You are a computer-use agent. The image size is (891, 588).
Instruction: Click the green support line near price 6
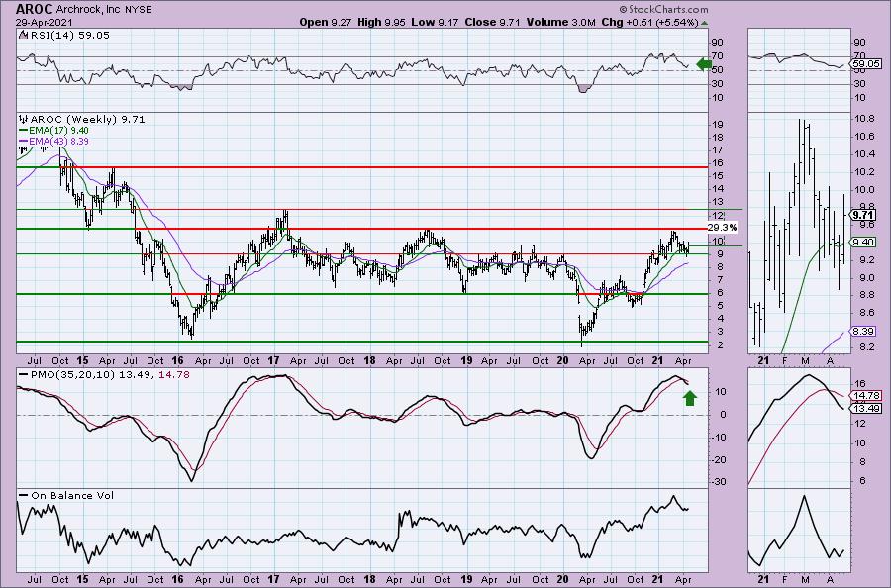click(x=362, y=294)
